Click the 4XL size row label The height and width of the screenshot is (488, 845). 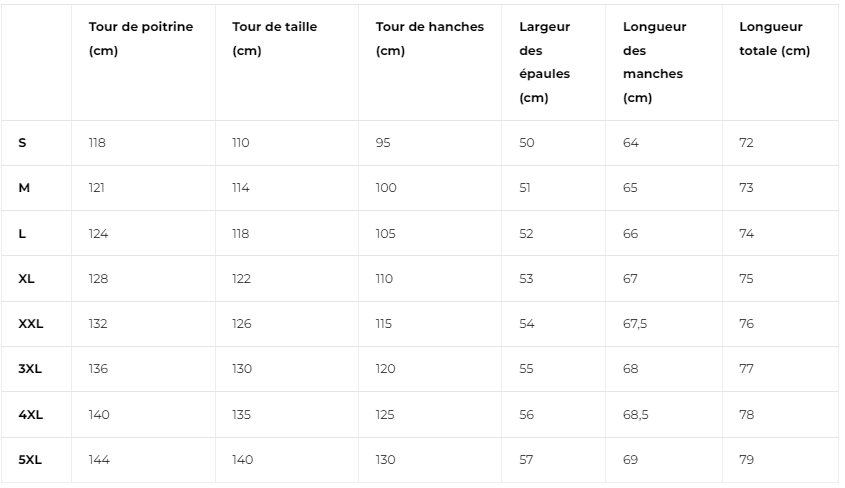pyautogui.click(x=30, y=415)
